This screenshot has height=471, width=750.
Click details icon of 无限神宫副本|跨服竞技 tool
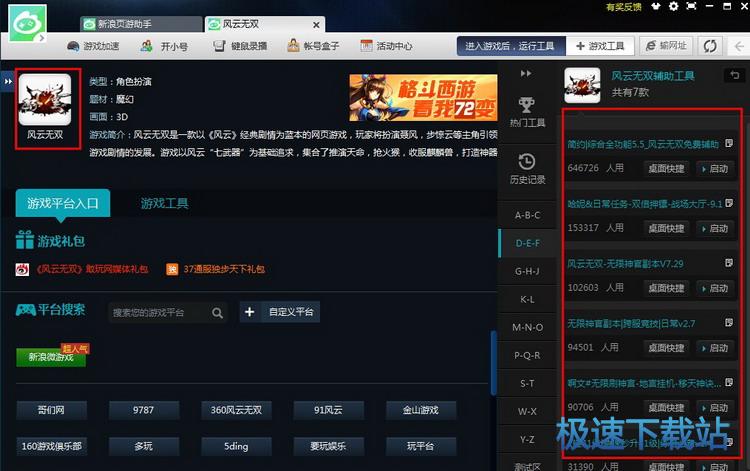point(729,323)
